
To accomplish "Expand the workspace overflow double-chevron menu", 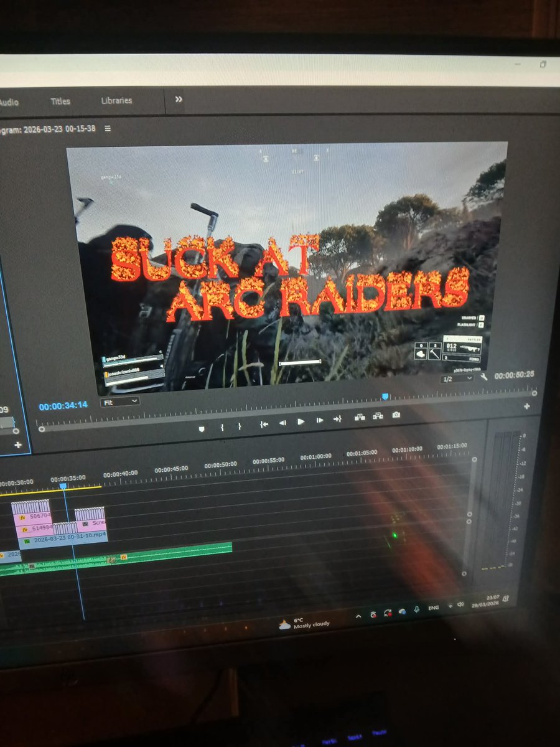I will 179,100.
